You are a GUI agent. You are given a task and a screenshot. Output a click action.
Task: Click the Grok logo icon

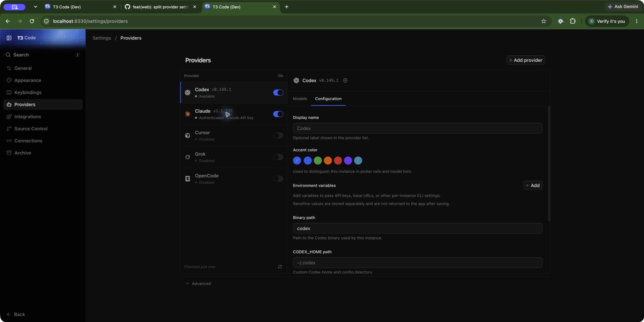[x=187, y=157]
